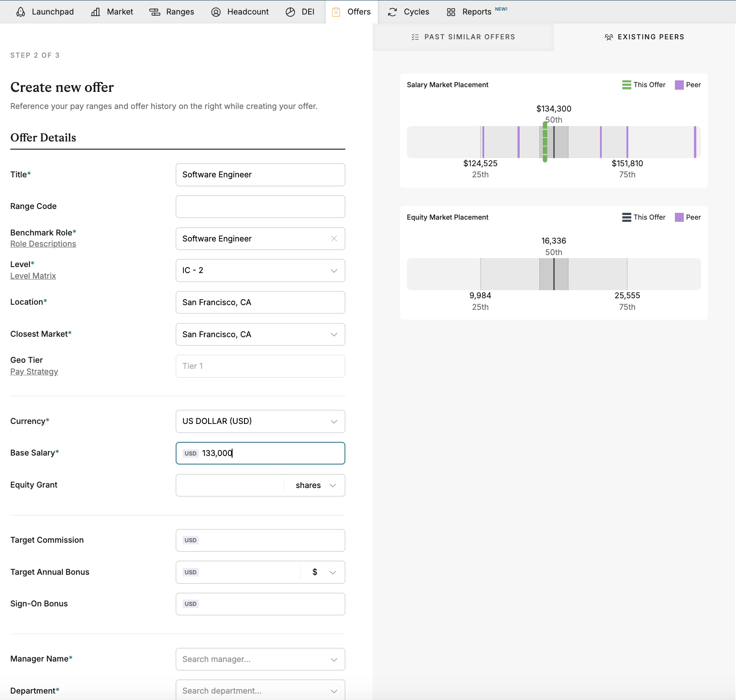The height and width of the screenshot is (700, 736).
Task: Click the green This Offer salary marker
Action: (545, 142)
